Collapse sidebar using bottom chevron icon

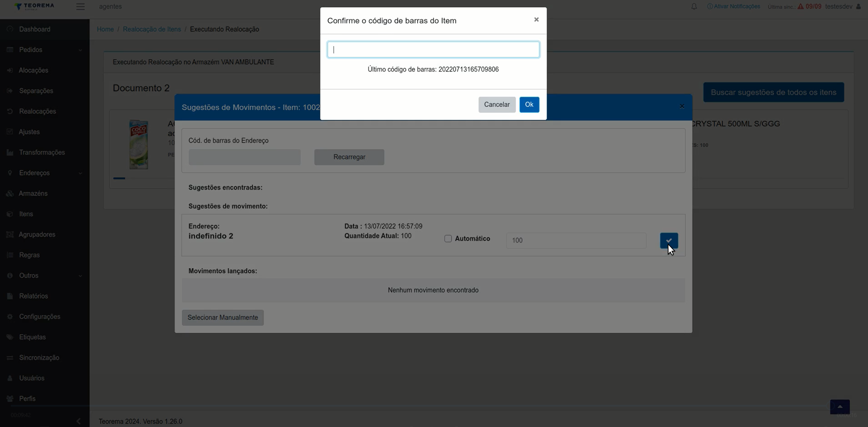(79, 421)
